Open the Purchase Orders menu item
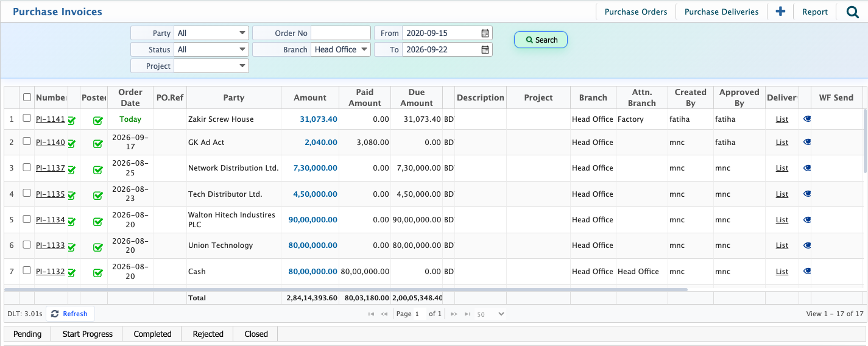The width and height of the screenshot is (868, 346). pyautogui.click(x=636, y=12)
